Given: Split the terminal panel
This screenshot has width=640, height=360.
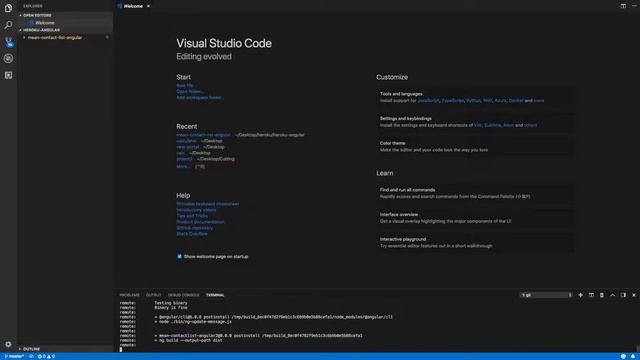Looking at the screenshot, I should [591, 295].
